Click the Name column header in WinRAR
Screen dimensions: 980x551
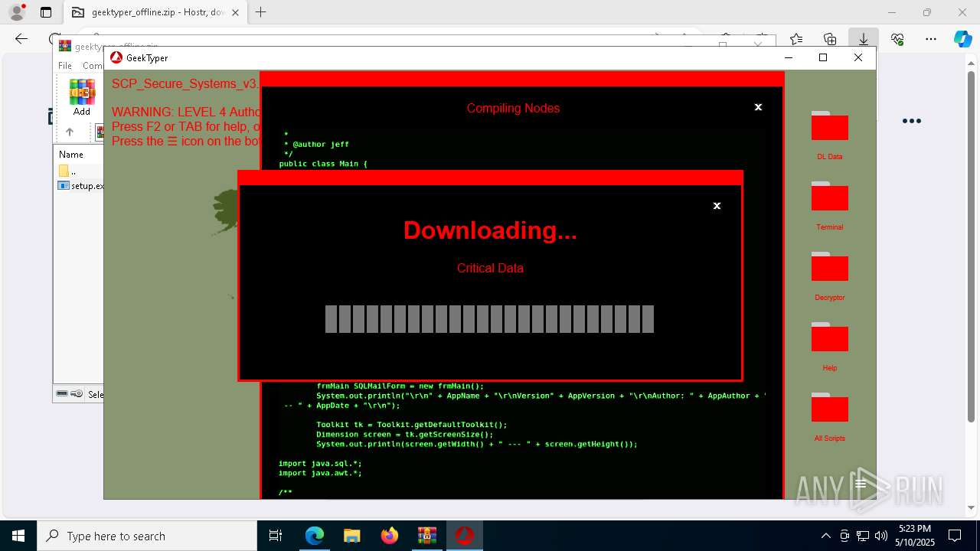(71, 155)
